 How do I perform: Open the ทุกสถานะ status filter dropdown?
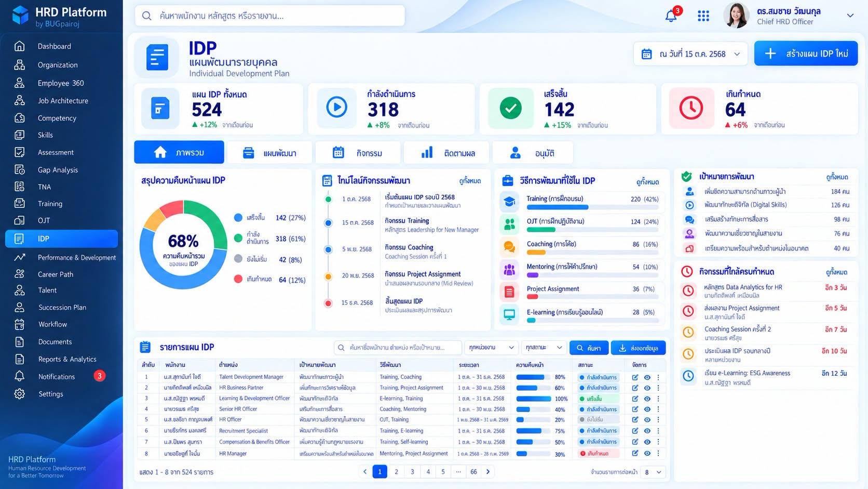544,348
